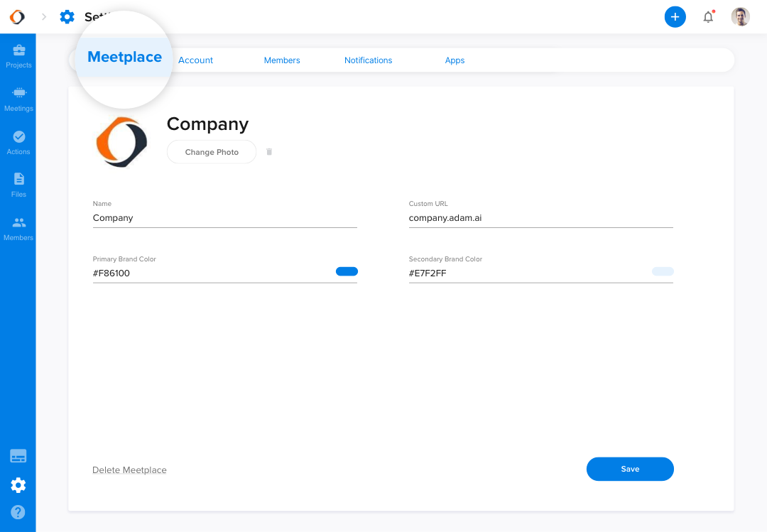Open Projects in the sidebar

[x=18, y=56]
